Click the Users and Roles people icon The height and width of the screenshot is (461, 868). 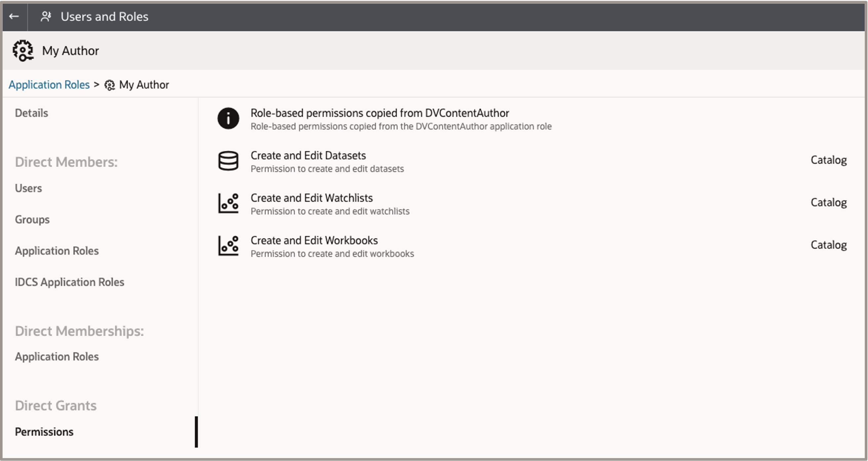46,17
